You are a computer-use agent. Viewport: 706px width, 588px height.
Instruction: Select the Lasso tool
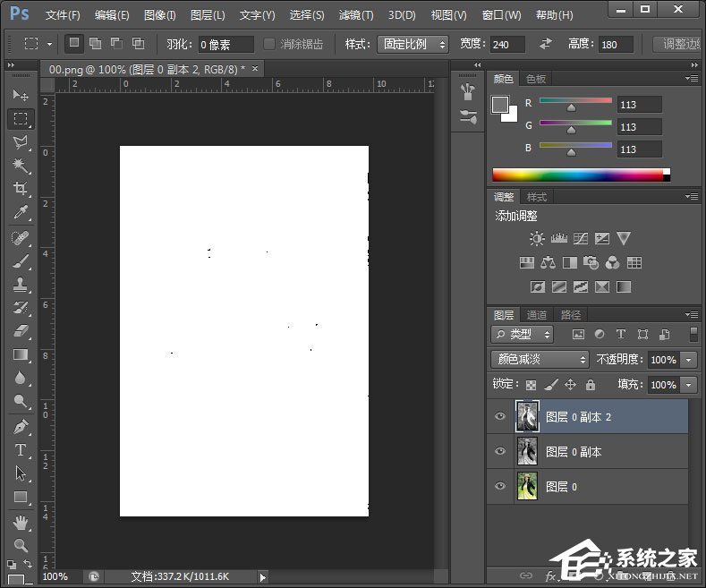[21, 142]
